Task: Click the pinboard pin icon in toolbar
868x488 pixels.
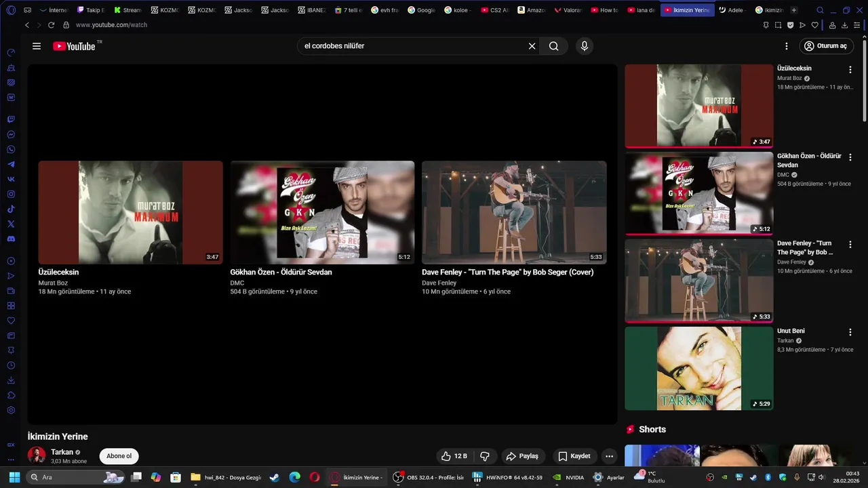Action: coord(766,25)
